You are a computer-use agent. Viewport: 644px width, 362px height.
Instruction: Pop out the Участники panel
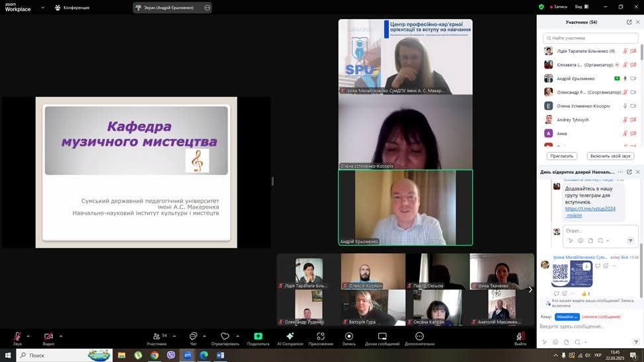(629, 22)
